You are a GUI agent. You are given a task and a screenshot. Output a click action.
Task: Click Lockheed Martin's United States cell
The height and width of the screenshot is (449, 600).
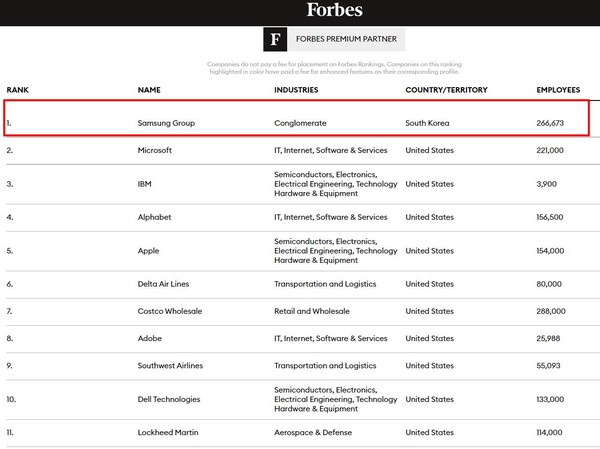pos(430,433)
